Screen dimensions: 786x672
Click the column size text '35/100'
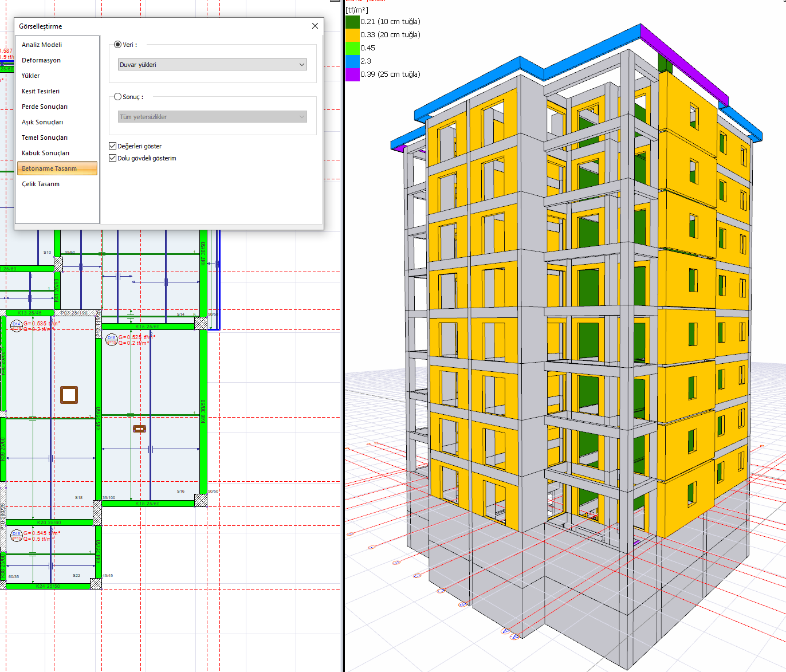tap(109, 497)
